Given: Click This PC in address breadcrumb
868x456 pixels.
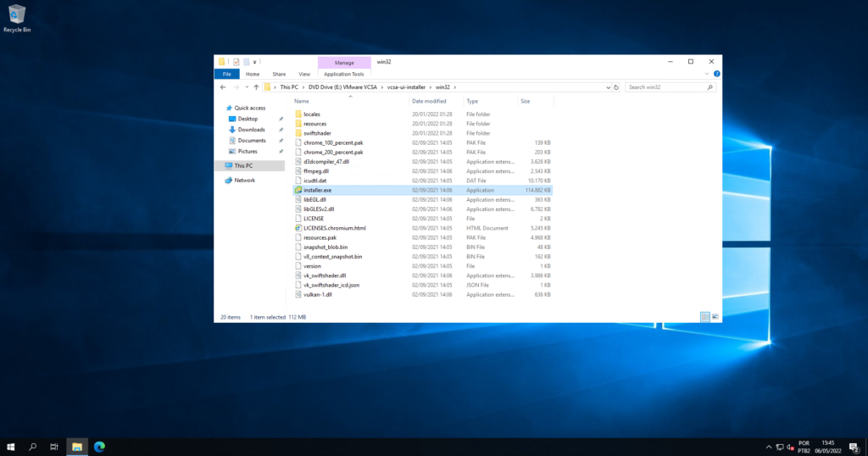Looking at the screenshot, I should click(x=289, y=87).
